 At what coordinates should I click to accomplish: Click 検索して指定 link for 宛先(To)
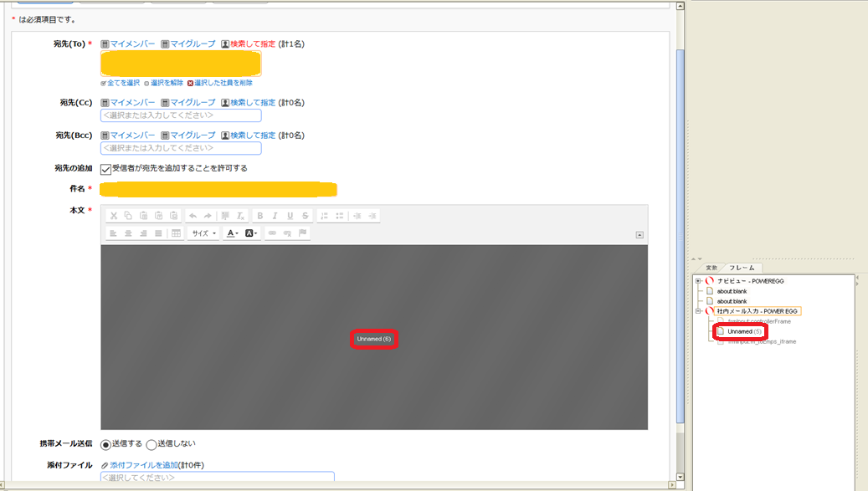pos(253,43)
